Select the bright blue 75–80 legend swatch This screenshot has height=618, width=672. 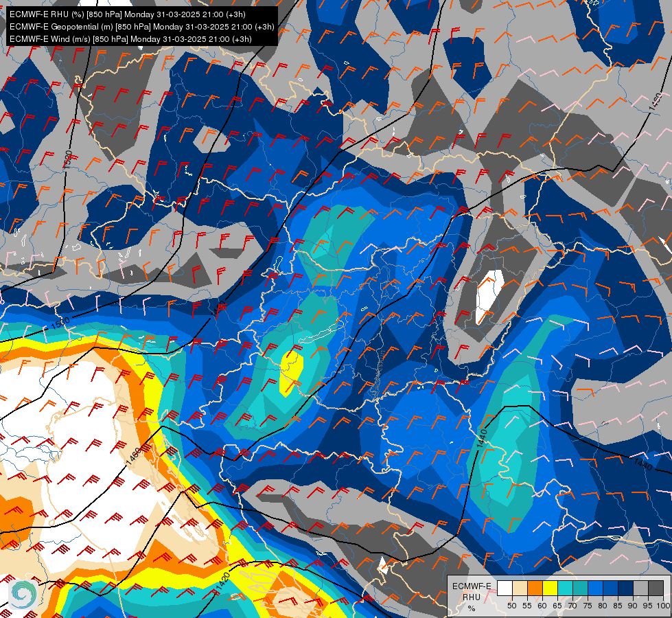[x=596, y=588]
